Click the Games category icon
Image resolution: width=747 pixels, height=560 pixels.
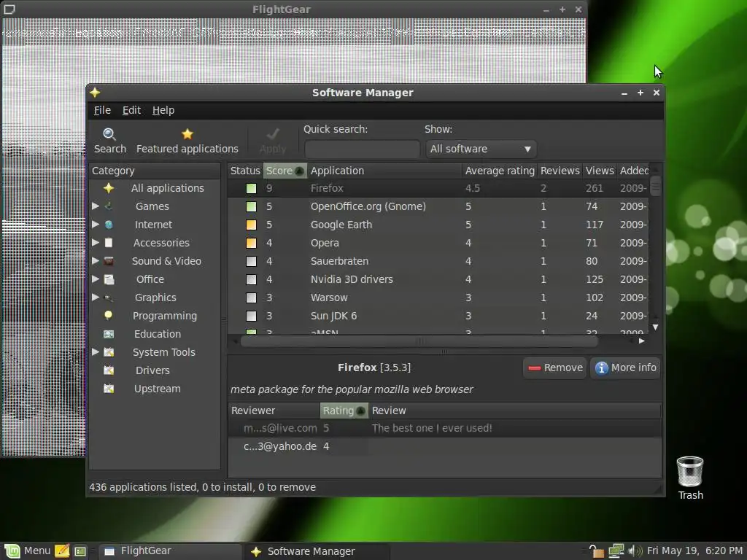pos(109,206)
